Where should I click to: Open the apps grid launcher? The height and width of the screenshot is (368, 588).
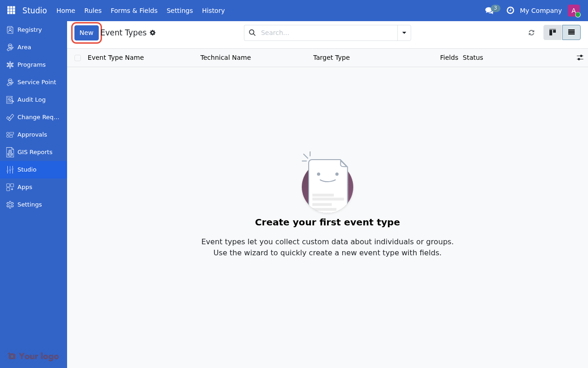11,10
